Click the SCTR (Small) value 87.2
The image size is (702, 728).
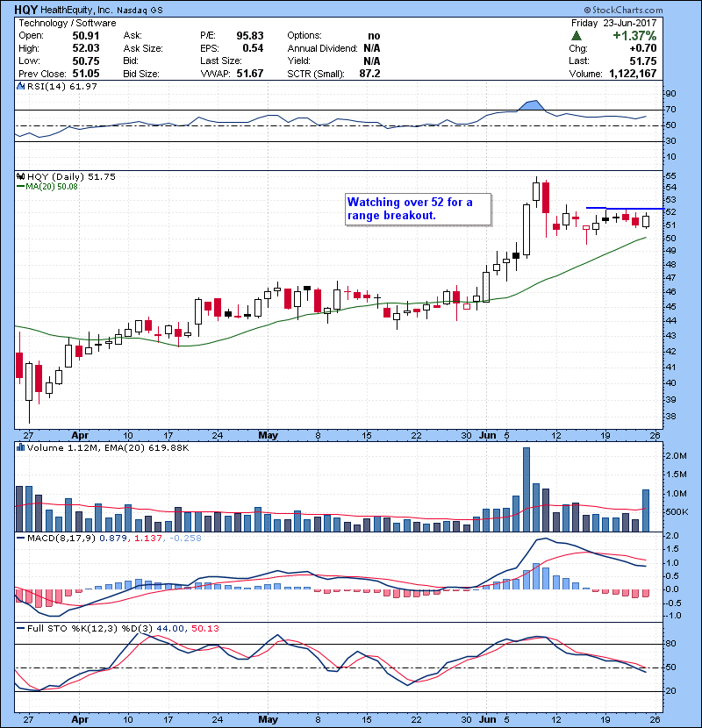click(x=369, y=74)
